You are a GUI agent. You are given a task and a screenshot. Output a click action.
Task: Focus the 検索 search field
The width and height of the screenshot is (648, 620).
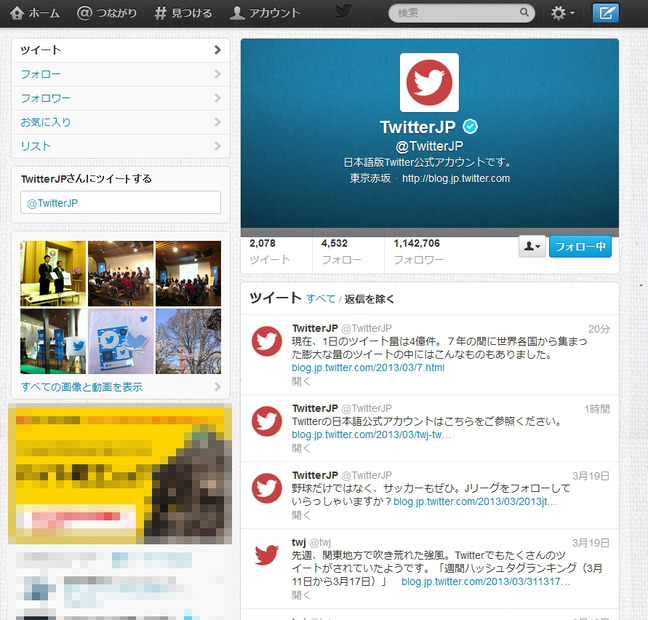(x=461, y=13)
